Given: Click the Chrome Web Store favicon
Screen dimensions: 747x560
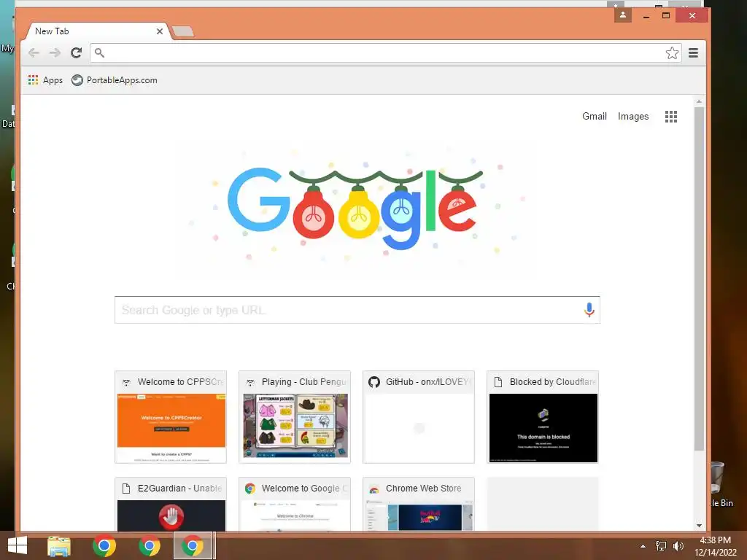Looking at the screenshot, I should pyautogui.click(x=374, y=489).
